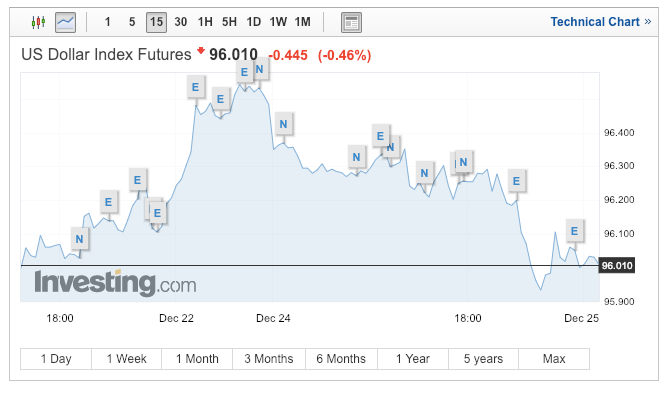Screen dimensions: 669x394
Task: Open E event marker near Dec 25
Action: tap(574, 231)
